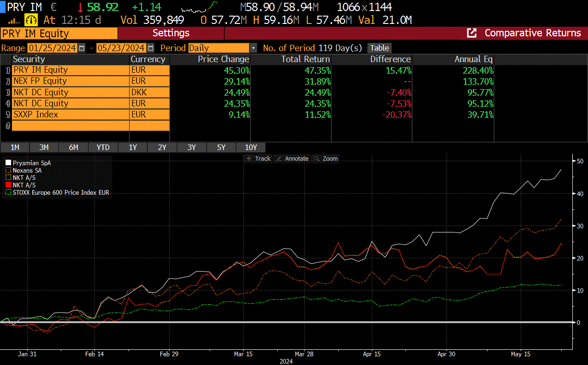This screenshot has width=588, height=365.
Task: Click the DKK currency cell for NKT
Action: pos(149,92)
